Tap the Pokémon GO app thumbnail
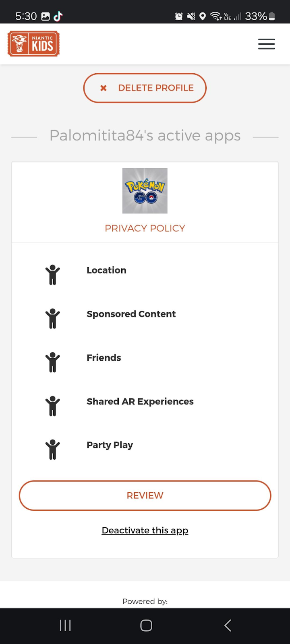This screenshot has width=290, height=644. [x=145, y=191]
